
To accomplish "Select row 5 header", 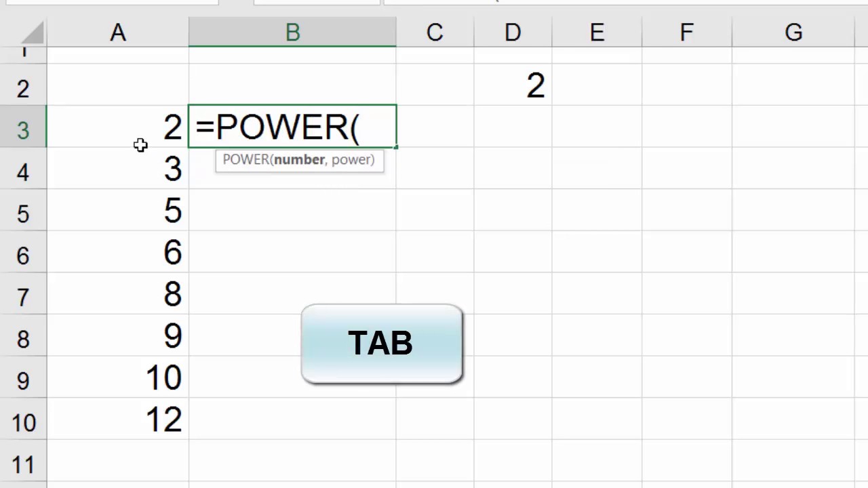I will (23, 210).
